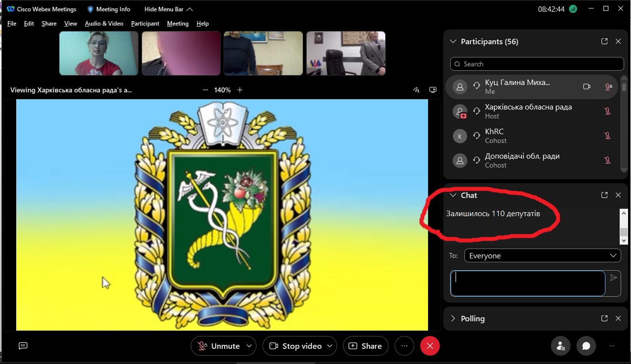Unmute the microphone
This screenshot has width=631, height=364.
click(x=219, y=346)
